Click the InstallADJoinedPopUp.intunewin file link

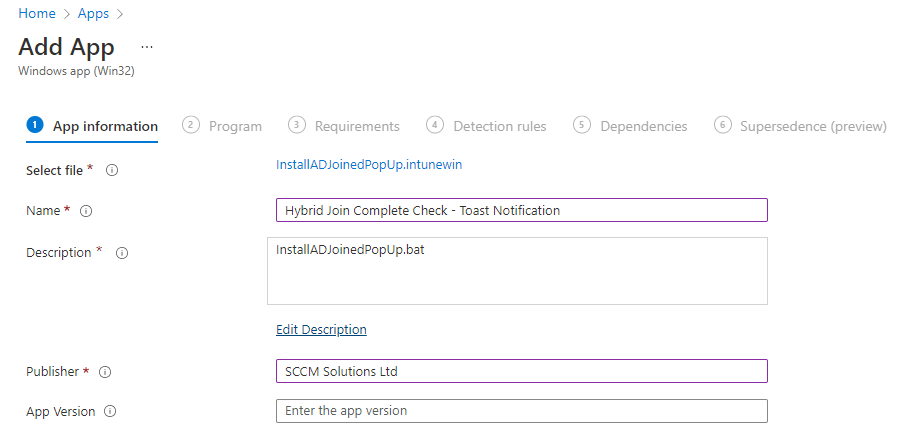(369, 164)
